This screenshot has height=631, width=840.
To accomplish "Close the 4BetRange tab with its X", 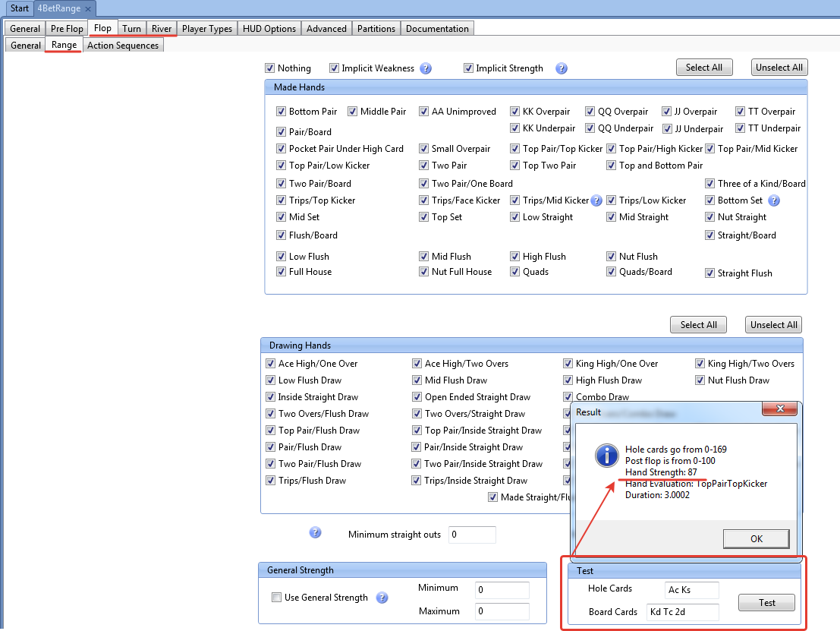I will click(x=87, y=9).
